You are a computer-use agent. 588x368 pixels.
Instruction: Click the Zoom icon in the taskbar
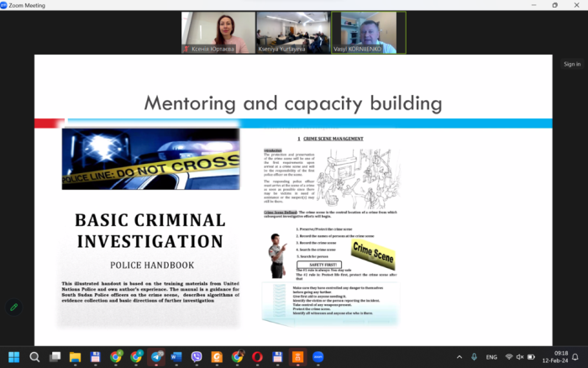tap(318, 357)
